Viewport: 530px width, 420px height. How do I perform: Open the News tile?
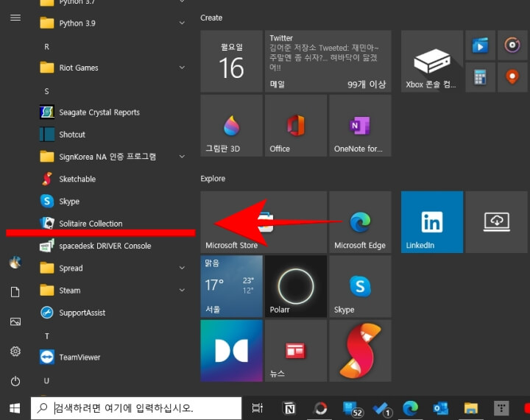pyautogui.click(x=296, y=351)
